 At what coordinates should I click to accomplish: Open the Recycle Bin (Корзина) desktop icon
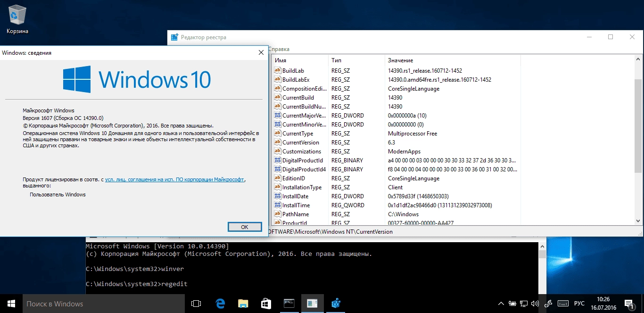[x=17, y=19]
